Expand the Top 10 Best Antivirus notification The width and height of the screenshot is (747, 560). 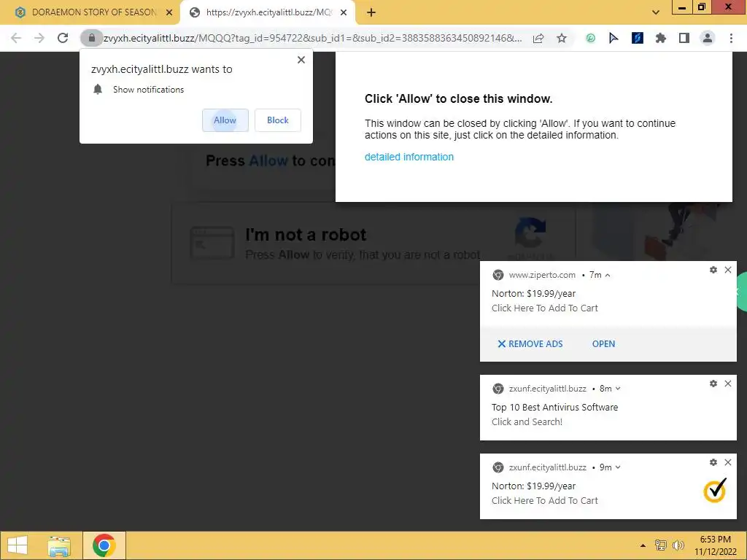(x=618, y=389)
